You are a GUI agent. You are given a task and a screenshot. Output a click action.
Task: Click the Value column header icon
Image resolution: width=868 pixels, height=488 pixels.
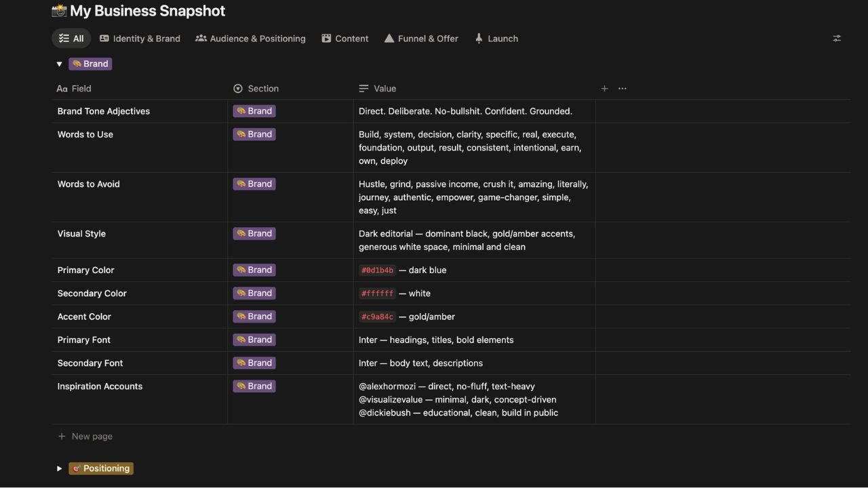[363, 89]
